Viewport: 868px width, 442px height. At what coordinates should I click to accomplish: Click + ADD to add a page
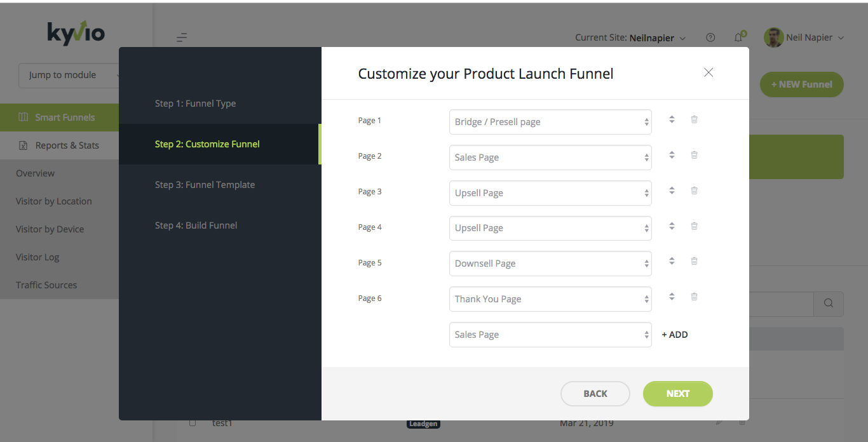pyautogui.click(x=675, y=335)
